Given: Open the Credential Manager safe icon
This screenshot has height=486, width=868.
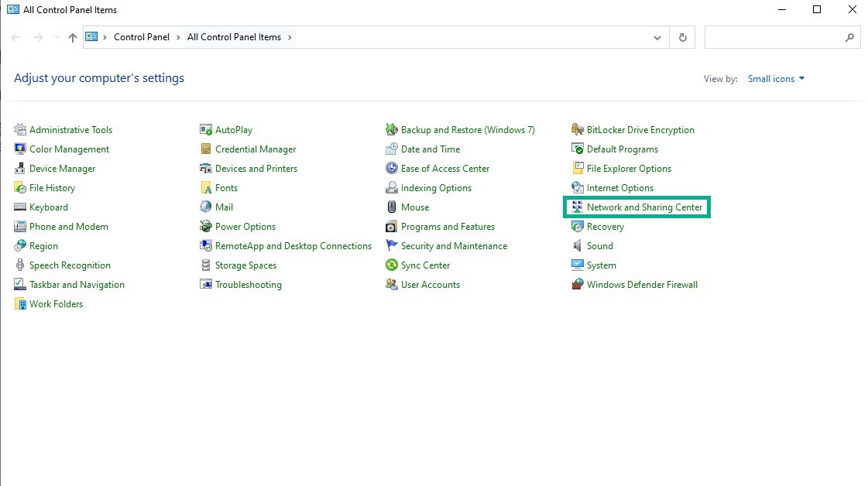Looking at the screenshot, I should tap(206, 149).
